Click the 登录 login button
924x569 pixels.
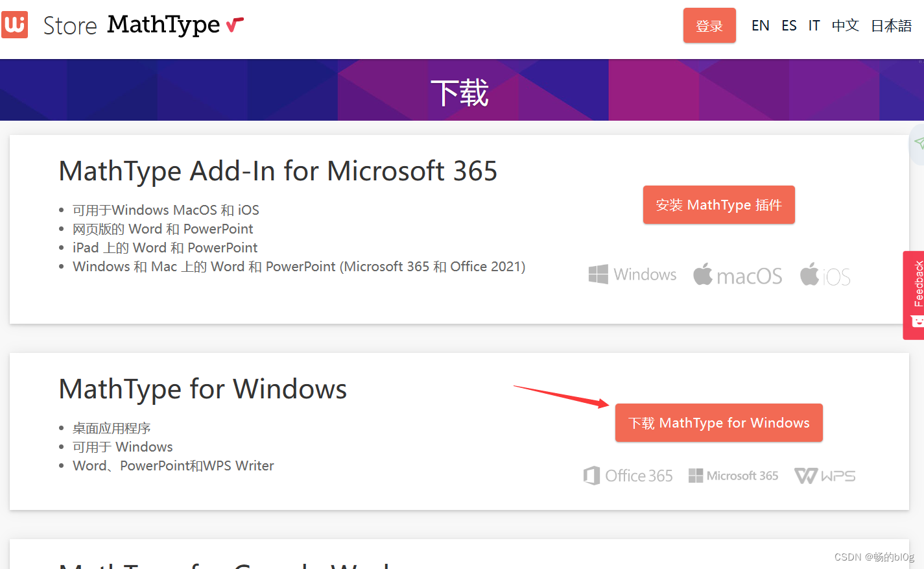coord(709,25)
